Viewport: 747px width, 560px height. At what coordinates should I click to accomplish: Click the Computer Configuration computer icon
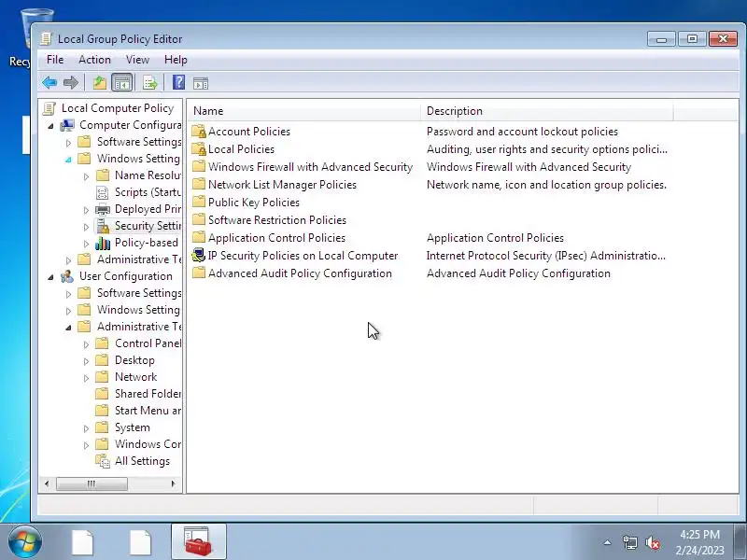click(x=67, y=125)
